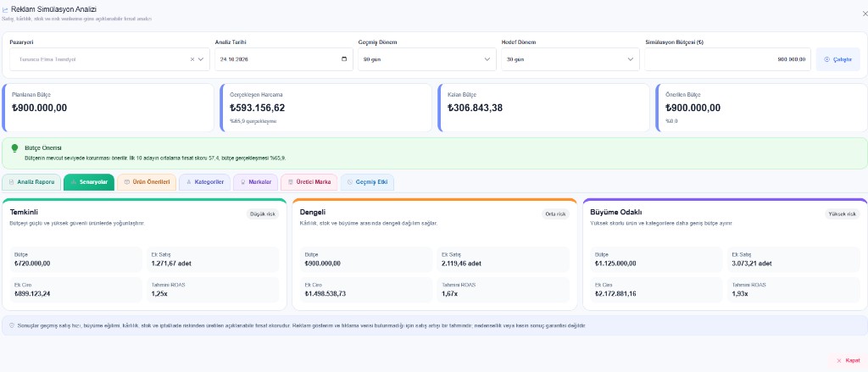Open the Hedef Dönem dropdown
The width and height of the screenshot is (868, 372).
point(570,59)
